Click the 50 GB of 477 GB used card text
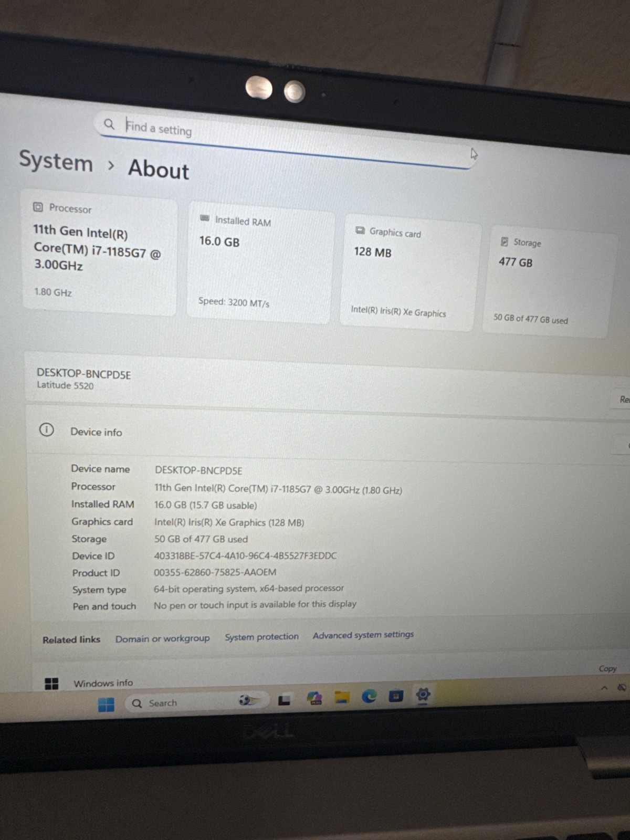The image size is (630, 840). click(530, 319)
